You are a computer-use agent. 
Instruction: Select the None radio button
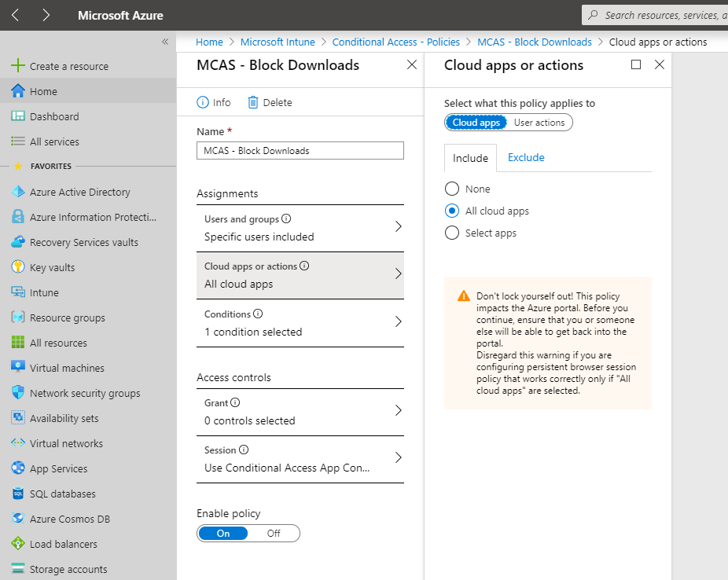point(452,189)
